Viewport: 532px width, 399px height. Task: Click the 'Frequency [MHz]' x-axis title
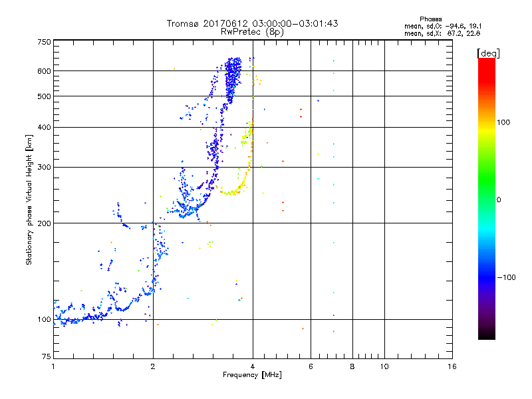pyautogui.click(x=252, y=375)
